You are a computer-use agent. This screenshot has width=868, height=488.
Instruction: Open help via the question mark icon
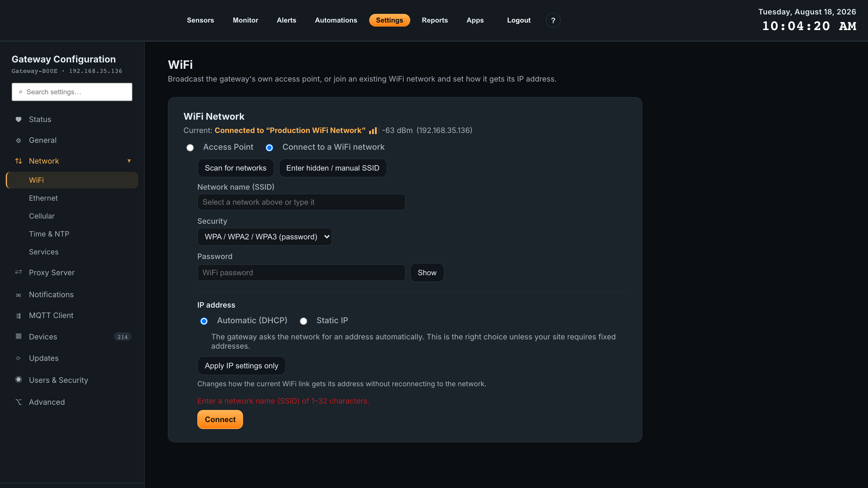pyautogui.click(x=553, y=20)
